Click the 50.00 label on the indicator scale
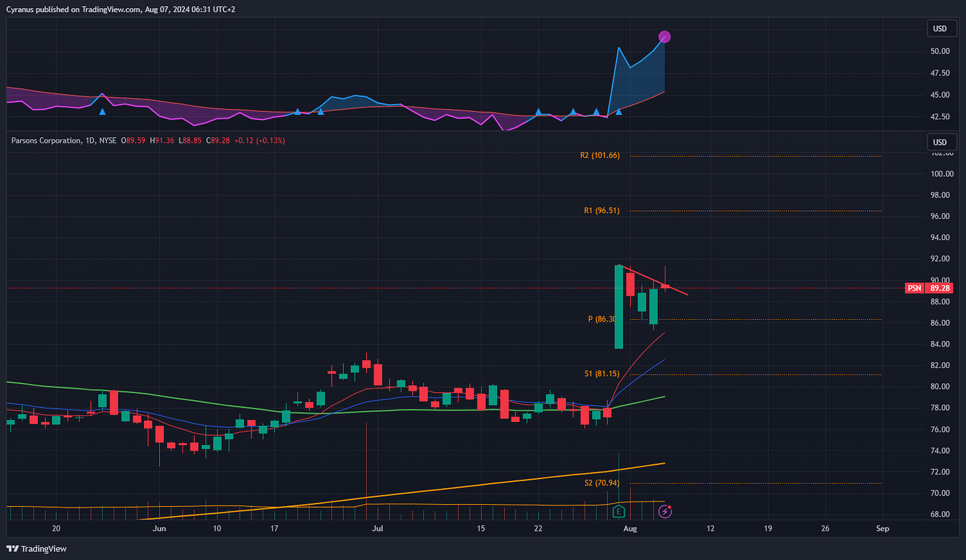 click(x=939, y=51)
